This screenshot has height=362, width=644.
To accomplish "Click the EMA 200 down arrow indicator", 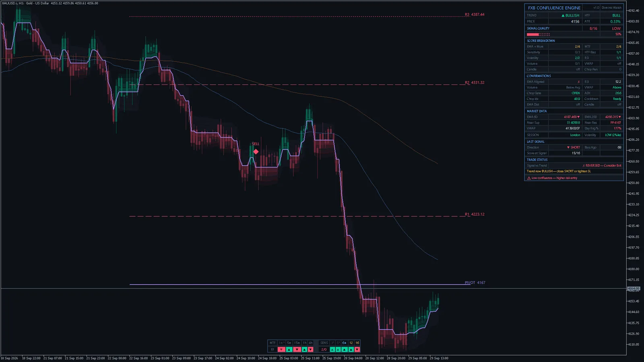I will click(x=620, y=117).
